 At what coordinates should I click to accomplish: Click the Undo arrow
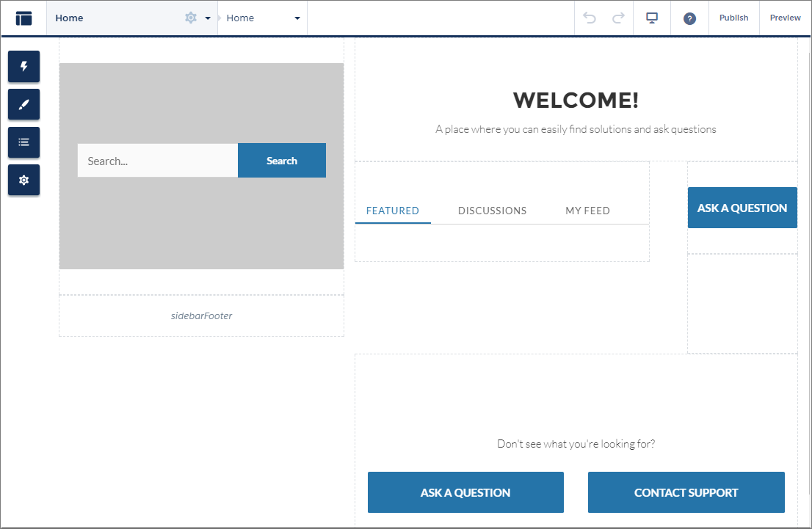[x=590, y=18]
